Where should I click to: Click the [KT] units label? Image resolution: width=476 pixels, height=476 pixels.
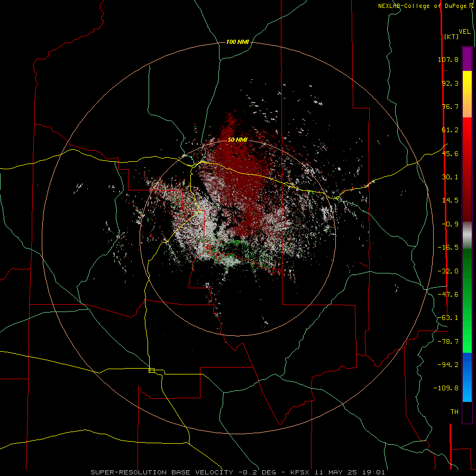click(452, 36)
